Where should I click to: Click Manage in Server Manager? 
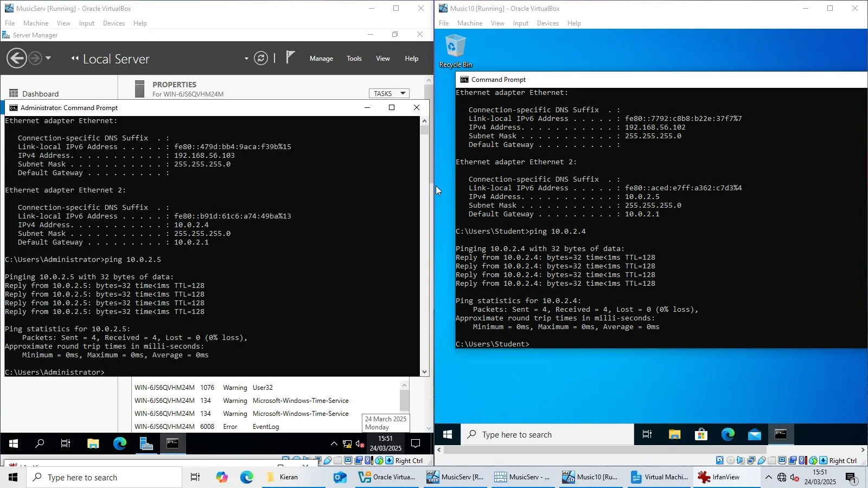pos(321,58)
